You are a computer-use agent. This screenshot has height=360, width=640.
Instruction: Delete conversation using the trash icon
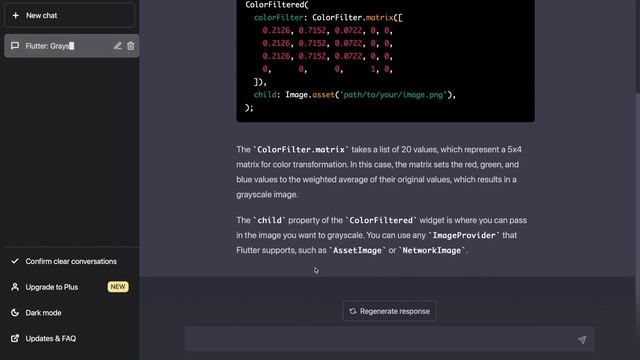click(131, 46)
